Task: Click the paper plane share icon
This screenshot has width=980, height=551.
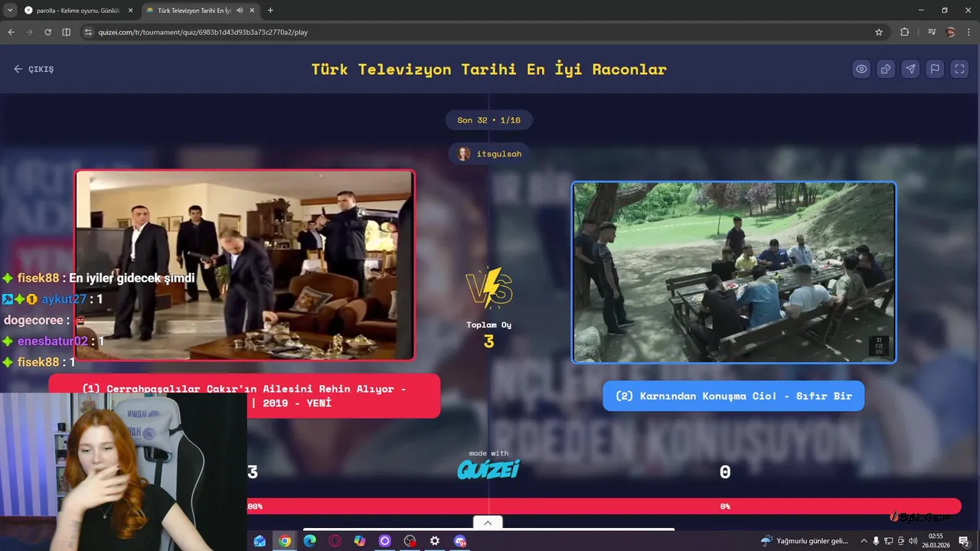Action: click(x=910, y=69)
